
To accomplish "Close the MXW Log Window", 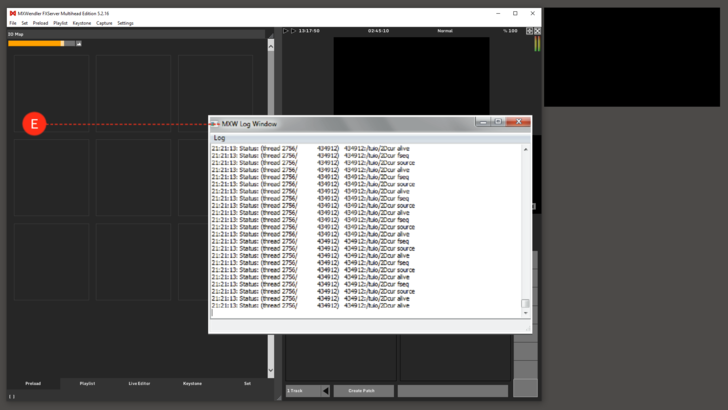I will 519,122.
